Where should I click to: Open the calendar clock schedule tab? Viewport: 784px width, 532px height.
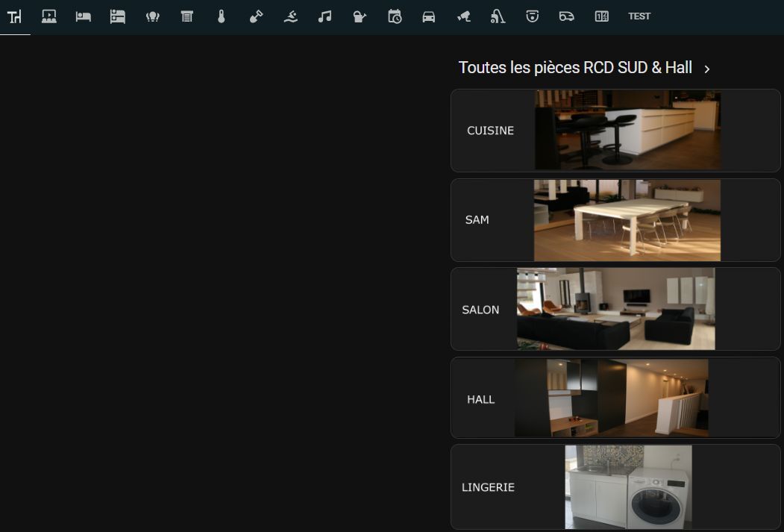395,16
